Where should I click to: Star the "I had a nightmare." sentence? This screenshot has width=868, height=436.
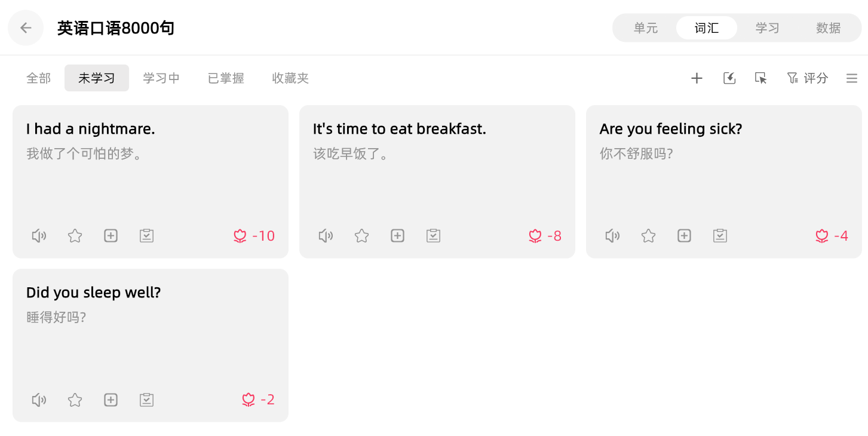click(x=75, y=236)
